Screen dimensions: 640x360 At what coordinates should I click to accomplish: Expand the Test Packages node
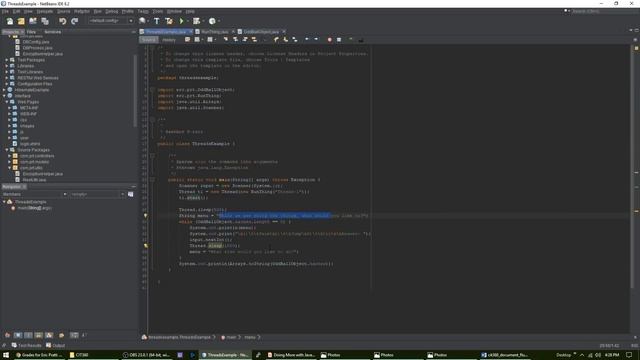click(7, 60)
